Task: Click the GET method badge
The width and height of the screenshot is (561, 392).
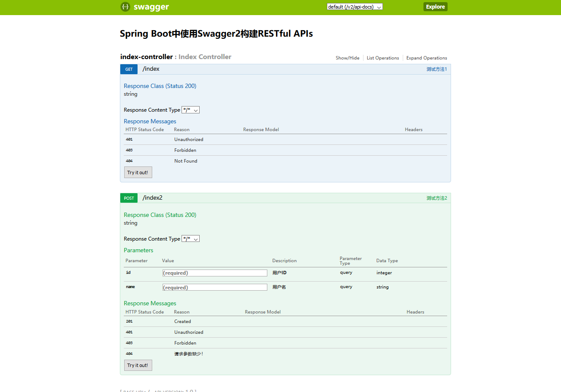Action: coord(129,69)
